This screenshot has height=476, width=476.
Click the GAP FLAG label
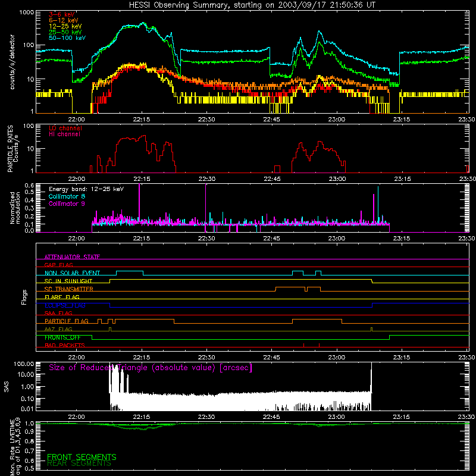pos(58,265)
